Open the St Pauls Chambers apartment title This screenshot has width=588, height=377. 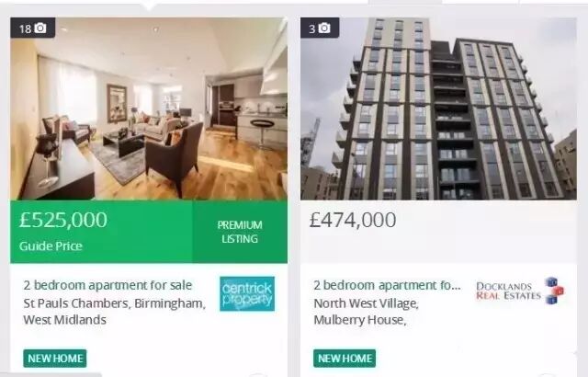pos(107,285)
